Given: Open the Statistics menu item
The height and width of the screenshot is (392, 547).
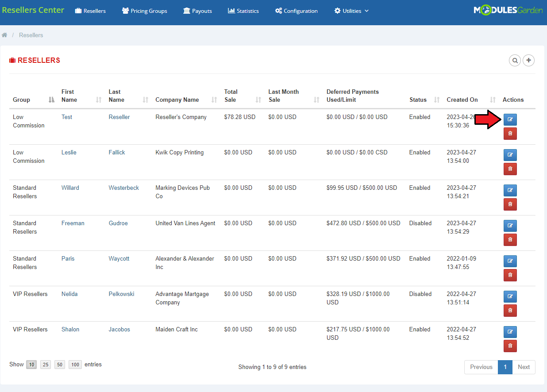Looking at the screenshot, I should point(243,11).
